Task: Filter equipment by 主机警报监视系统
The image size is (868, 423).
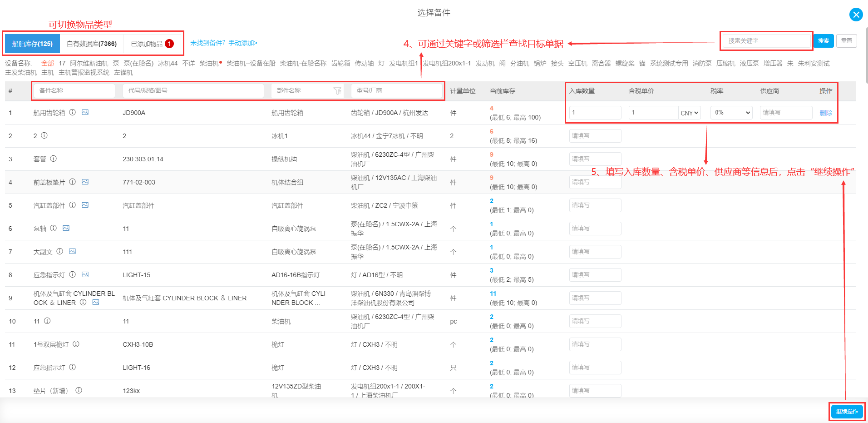Action: pyautogui.click(x=84, y=72)
